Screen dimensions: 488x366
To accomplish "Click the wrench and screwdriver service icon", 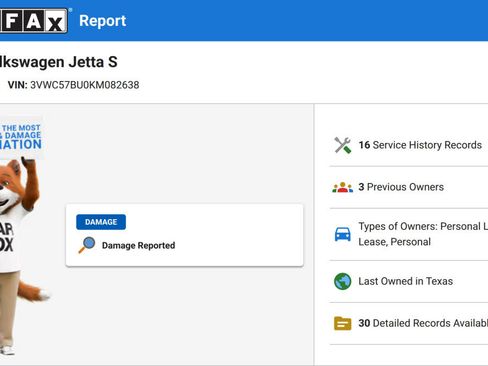I will pyautogui.click(x=343, y=145).
